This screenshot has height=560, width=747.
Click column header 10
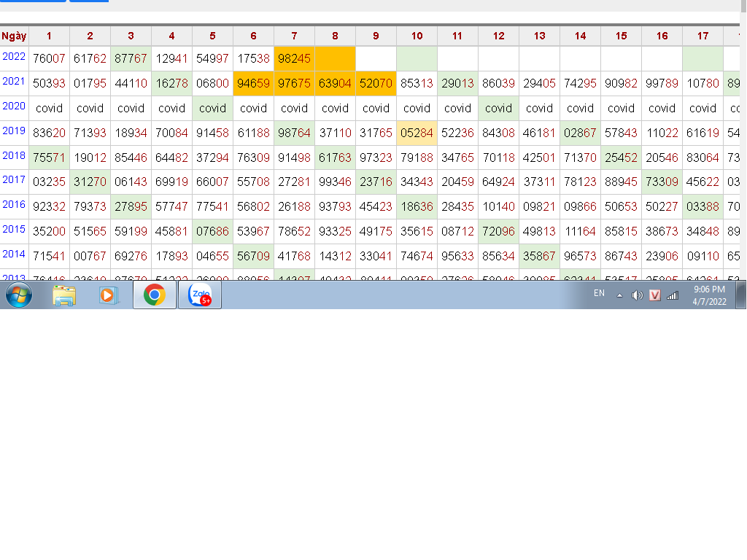pyautogui.click(x=417, y=36)
